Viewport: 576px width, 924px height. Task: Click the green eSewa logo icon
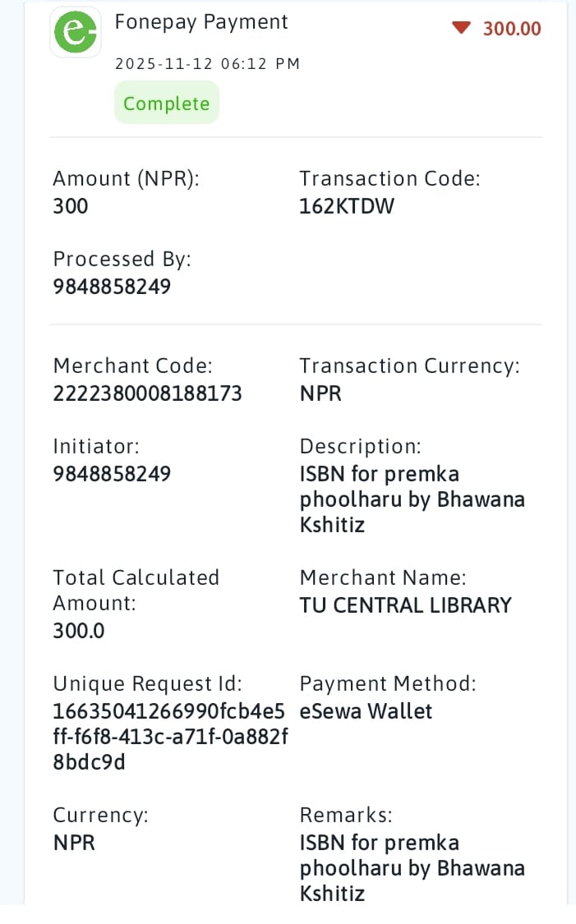click(x=76, y=32)
